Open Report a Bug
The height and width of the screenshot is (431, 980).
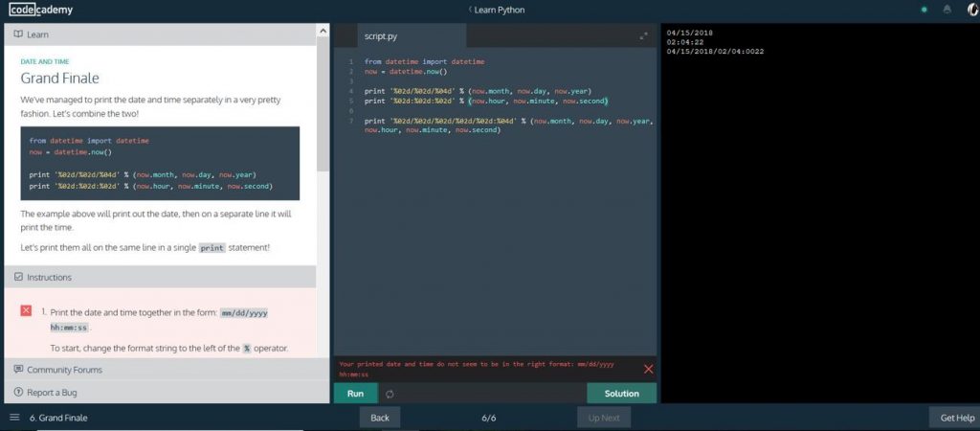pos(52,393)
